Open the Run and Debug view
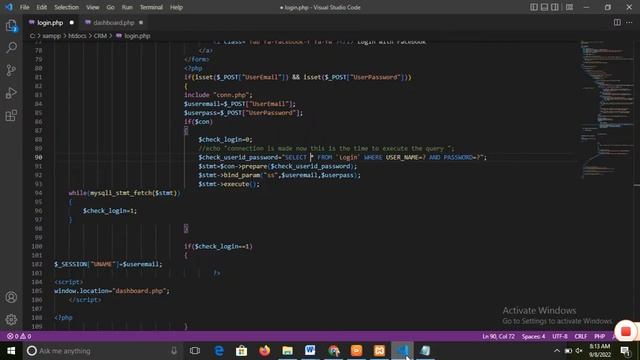The height and width of the screenshot is (360, 640). [11, 93]
